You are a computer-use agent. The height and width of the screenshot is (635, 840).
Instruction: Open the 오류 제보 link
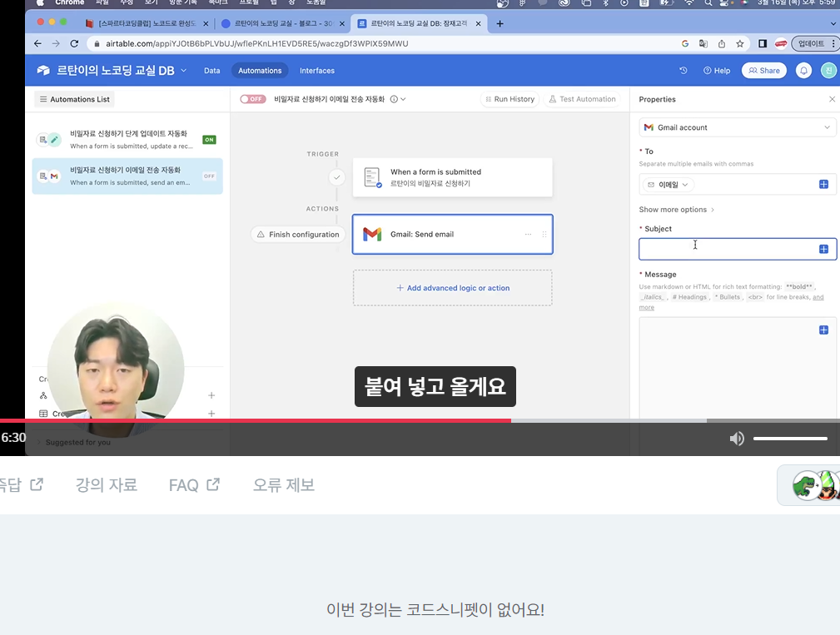pyautogui.click(x=283, y=485)
